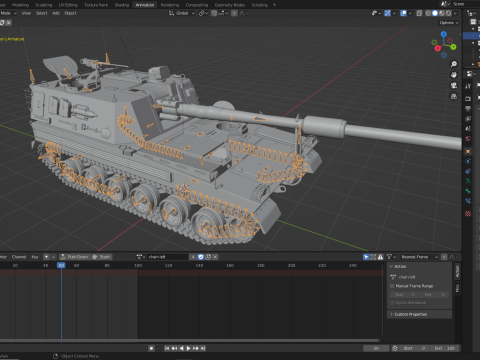Image resolution: width=480 pixels, height=360 pixels.
Task: Toggle dope sheet proportional editing icon
Action: 444,257
